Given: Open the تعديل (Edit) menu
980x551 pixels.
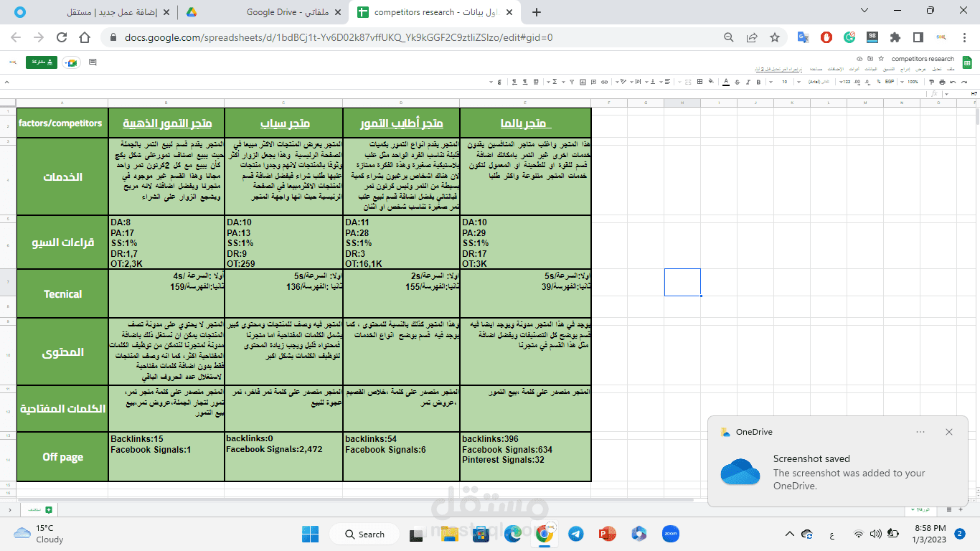Looking at the screenshot, I should [x=938, y=69].
